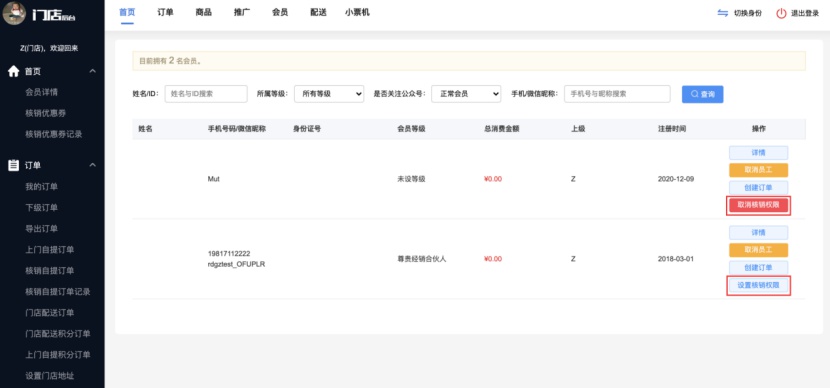Collapse the 首页 sidebar section chevron

(92, 71)
